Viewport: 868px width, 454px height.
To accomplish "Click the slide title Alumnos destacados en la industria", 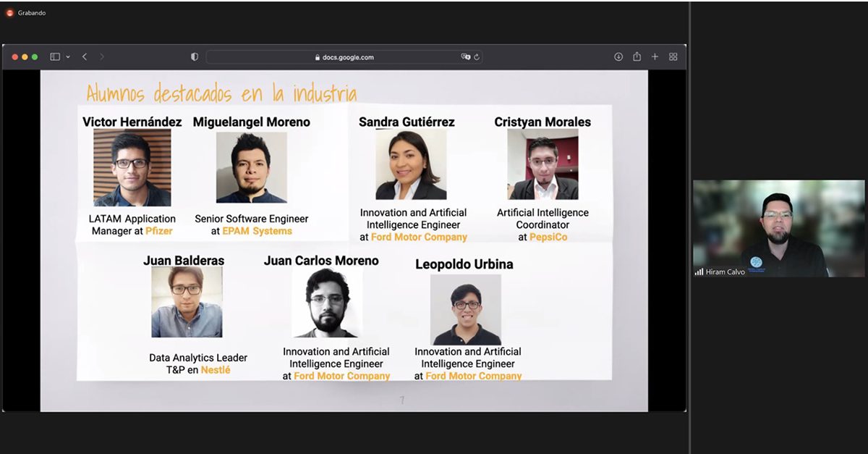I will (x=221, y=93).
